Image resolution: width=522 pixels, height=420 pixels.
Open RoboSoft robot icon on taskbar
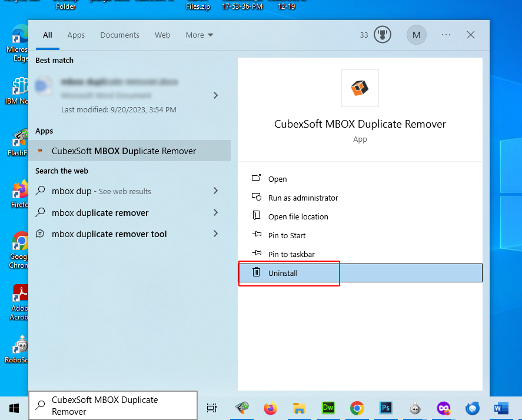pos(415,408)
